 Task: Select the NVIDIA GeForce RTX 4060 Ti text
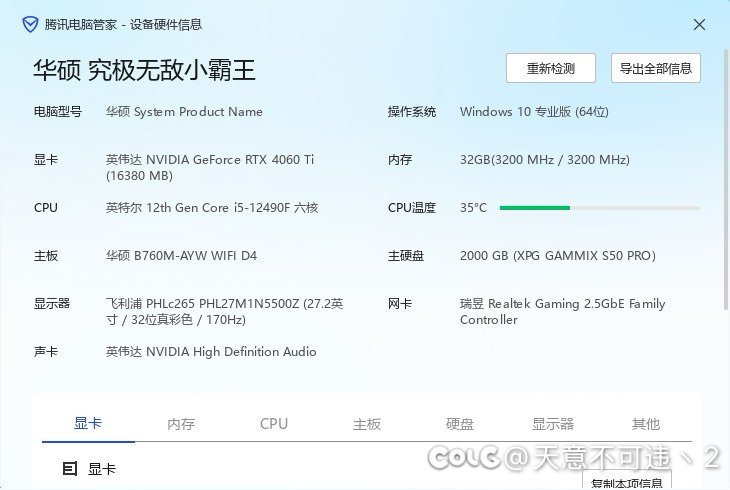point(210,167)
